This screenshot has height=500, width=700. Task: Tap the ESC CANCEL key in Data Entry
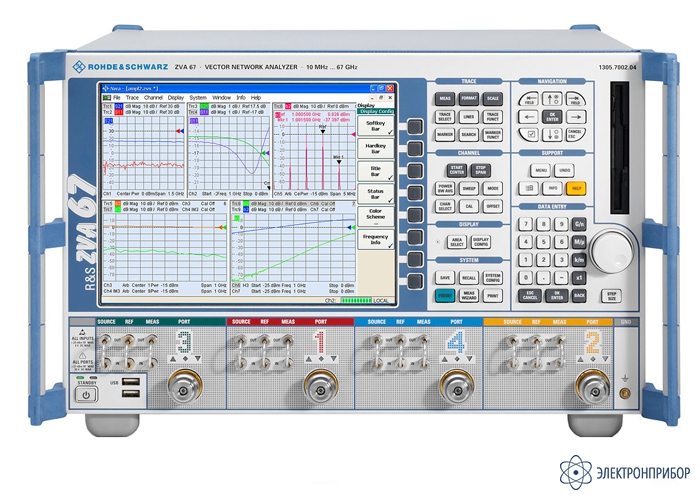click(x=530, y=296)
